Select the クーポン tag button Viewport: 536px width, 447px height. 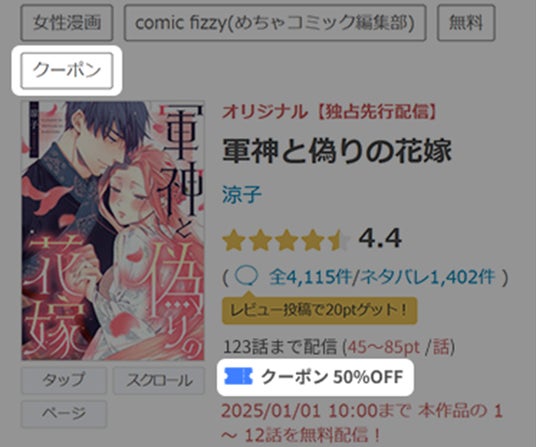(67, 70)
